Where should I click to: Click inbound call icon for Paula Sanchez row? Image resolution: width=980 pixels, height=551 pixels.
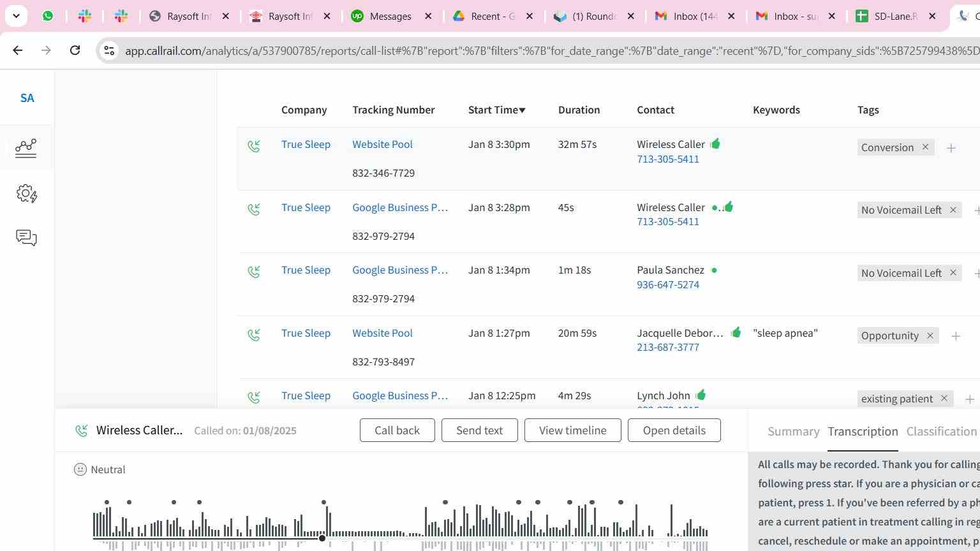pyautogui.click(x=254, y=272)
